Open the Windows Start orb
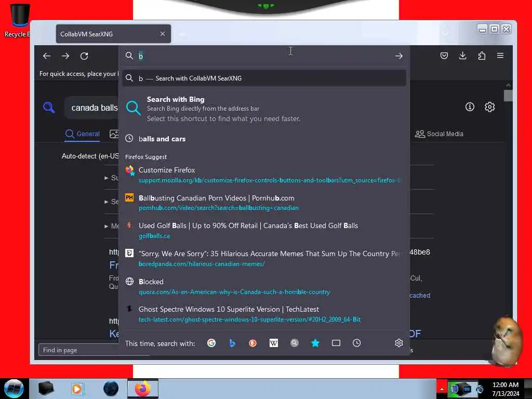532x399 pixels. 14,389
